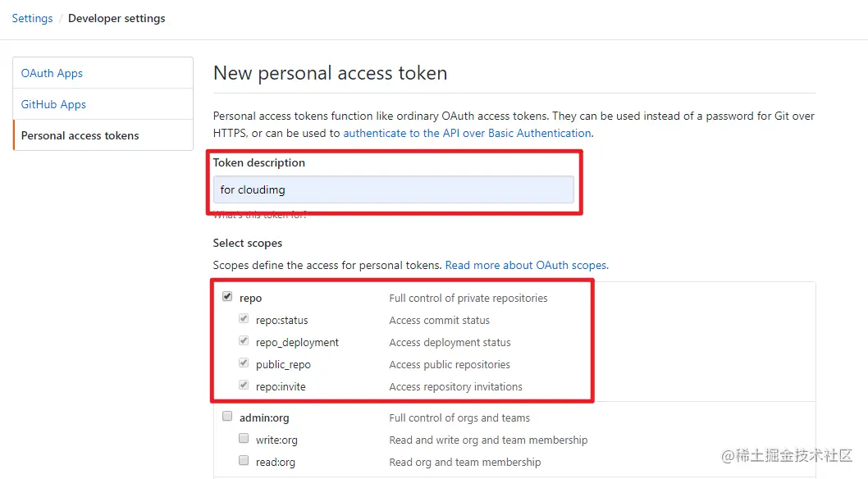The width and height of the screenshot is (868, 479).
Task: Click the Developer settings breadcrumb
Action: coord(116,18)
